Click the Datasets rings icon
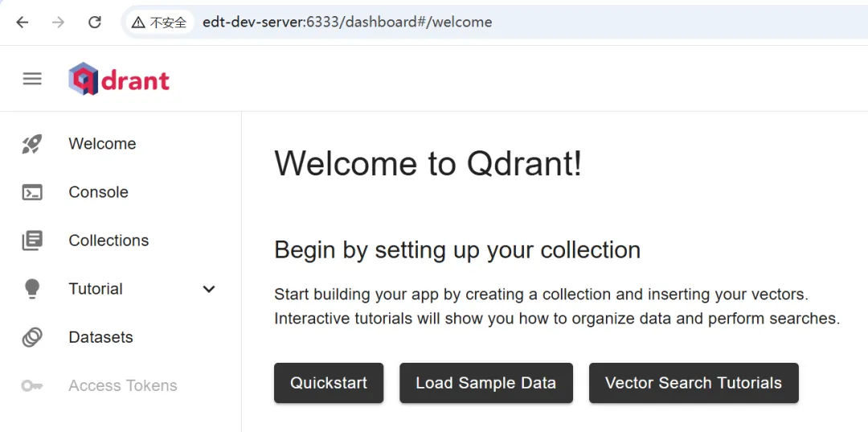This screenshot has height=432, width=868. coord(32,337)
